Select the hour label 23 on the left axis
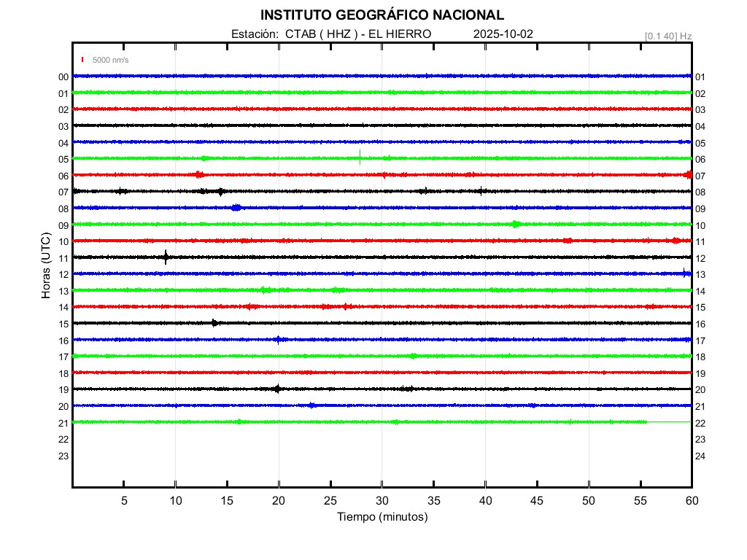The width and height of the screenshot is (747, 560). tap(63, 456)
